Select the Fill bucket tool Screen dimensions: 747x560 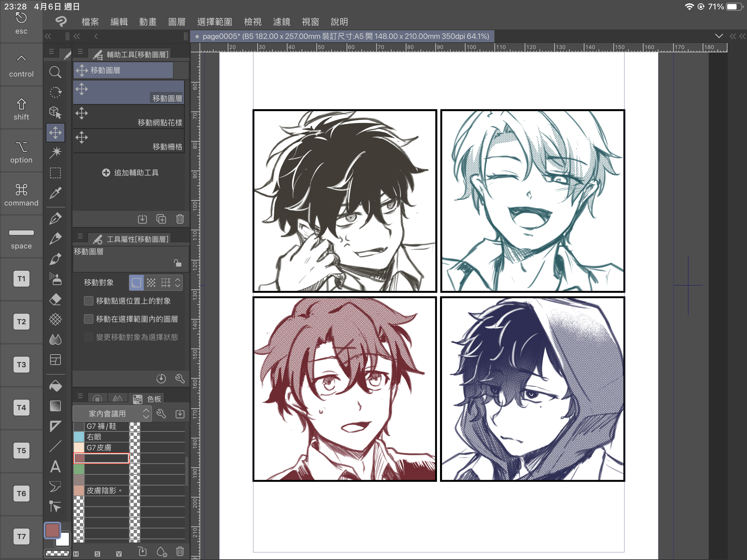(55, 386)
